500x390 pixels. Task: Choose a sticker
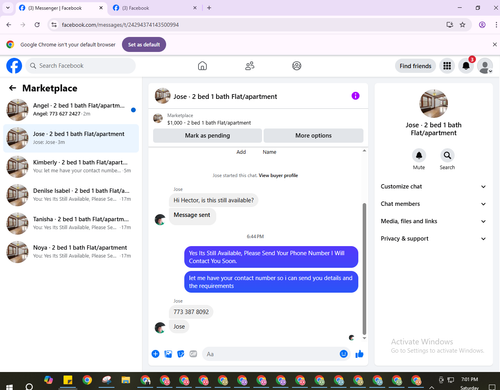click(181, 354)
